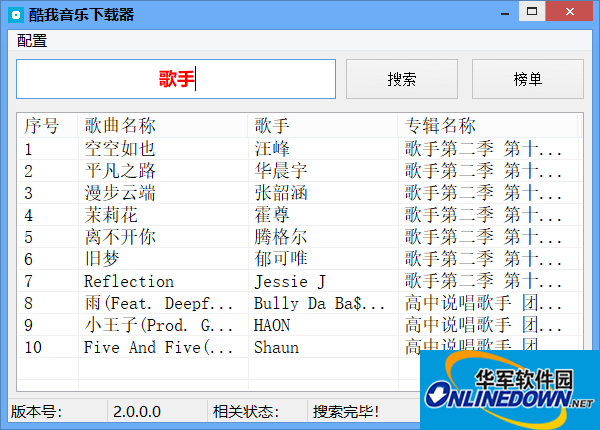This screenshot has width=600, height=430.
Task: Open the 配置 menu
Action: (32, 41)
